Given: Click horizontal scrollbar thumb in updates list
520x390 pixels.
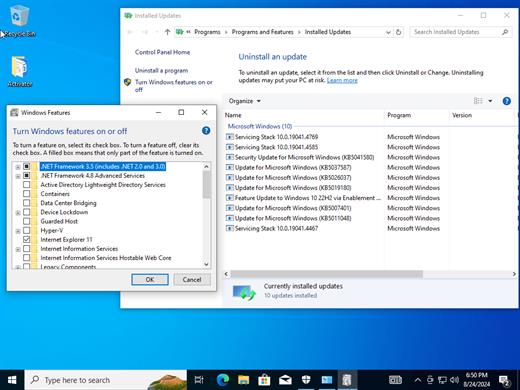Looking at the screenshot, I should [x=327, y=274].
